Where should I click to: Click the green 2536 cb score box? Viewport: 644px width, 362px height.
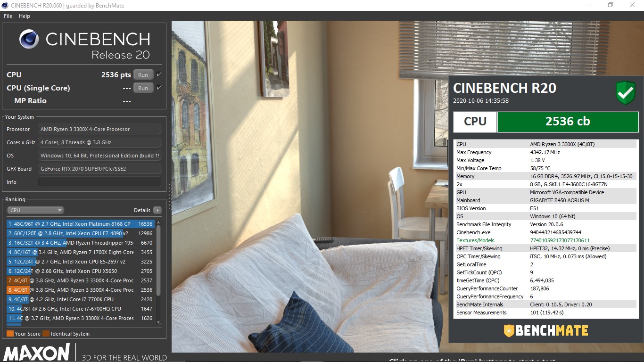[568, 122]
